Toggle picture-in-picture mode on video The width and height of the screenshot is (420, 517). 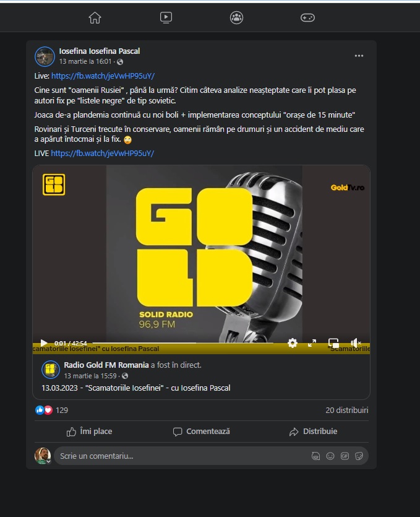pos(333,343)
